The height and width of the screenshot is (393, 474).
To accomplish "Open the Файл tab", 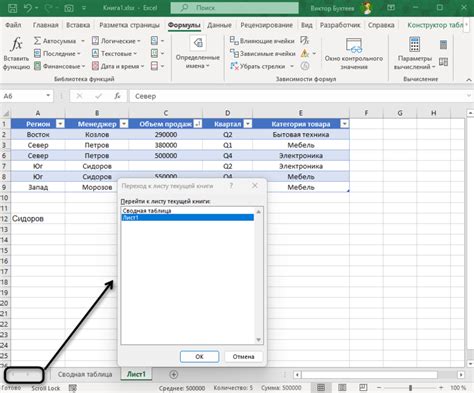I will point(13,25).
